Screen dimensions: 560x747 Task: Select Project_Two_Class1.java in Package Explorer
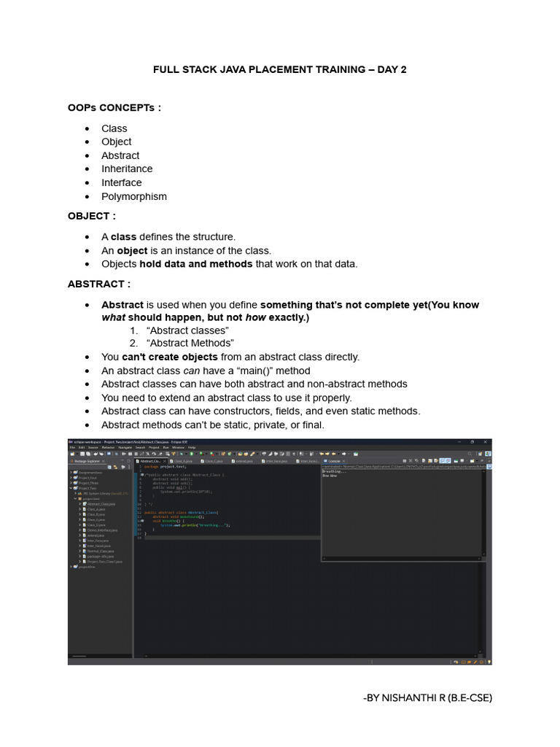(x=105, y=562)
